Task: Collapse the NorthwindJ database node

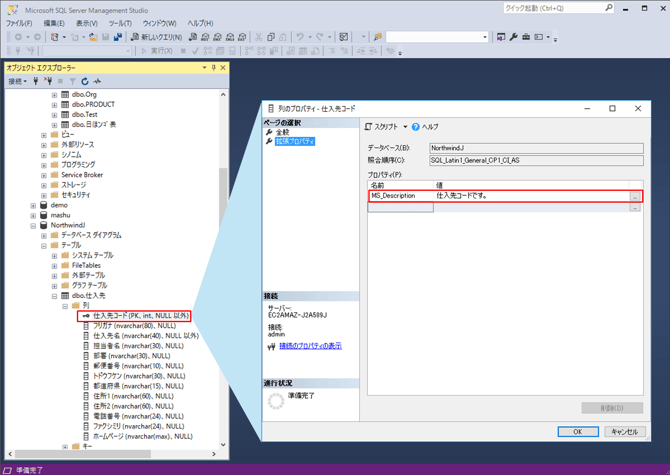Action: click(33, 225)
